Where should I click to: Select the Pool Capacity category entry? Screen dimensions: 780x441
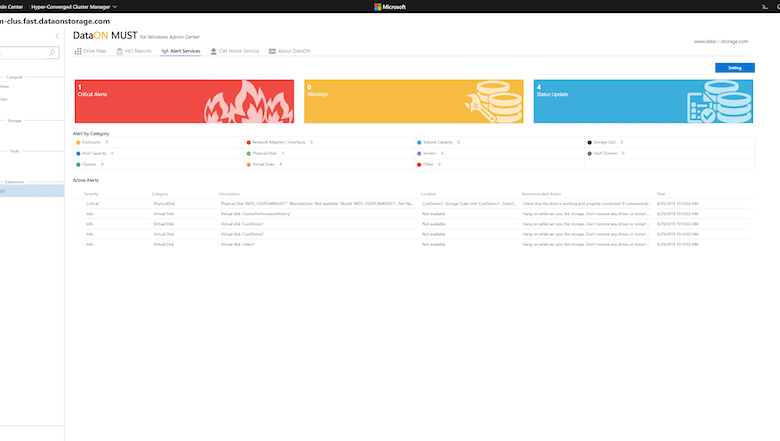pyautogui.click(x=95, y=154)
